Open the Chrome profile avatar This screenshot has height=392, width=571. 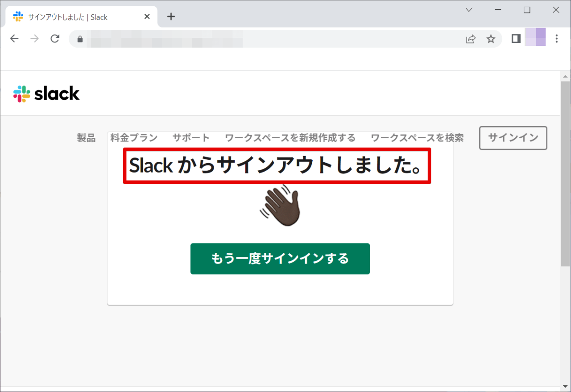pyautogui.click(x=535, y=37)
